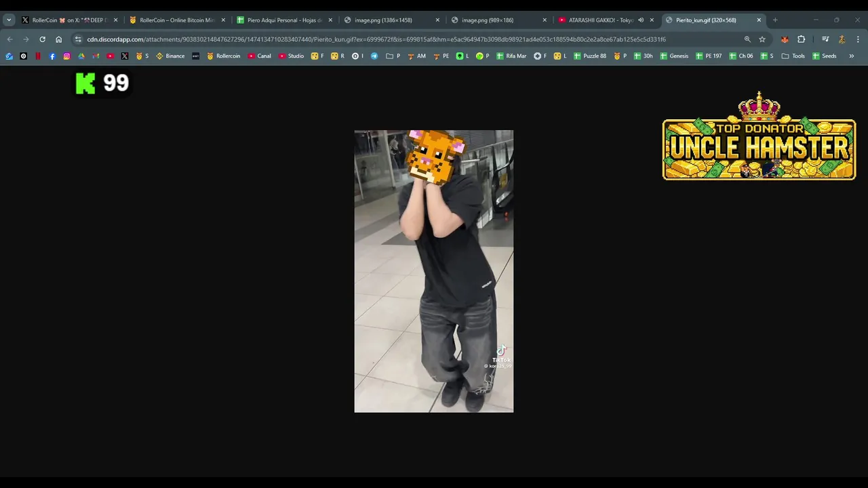The image size is (868, 488).
Task: Open the Rifa Mar sheet bookmark
Action: [x=511, y=56]
